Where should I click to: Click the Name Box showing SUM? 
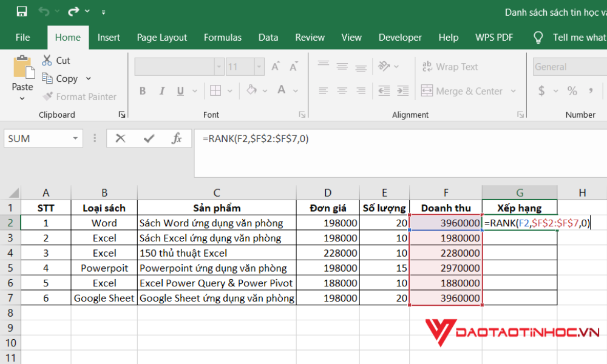(x=43, y=138)
